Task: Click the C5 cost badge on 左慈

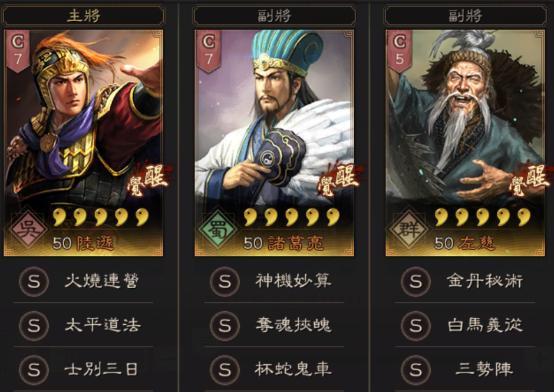Action: point(400,51)
